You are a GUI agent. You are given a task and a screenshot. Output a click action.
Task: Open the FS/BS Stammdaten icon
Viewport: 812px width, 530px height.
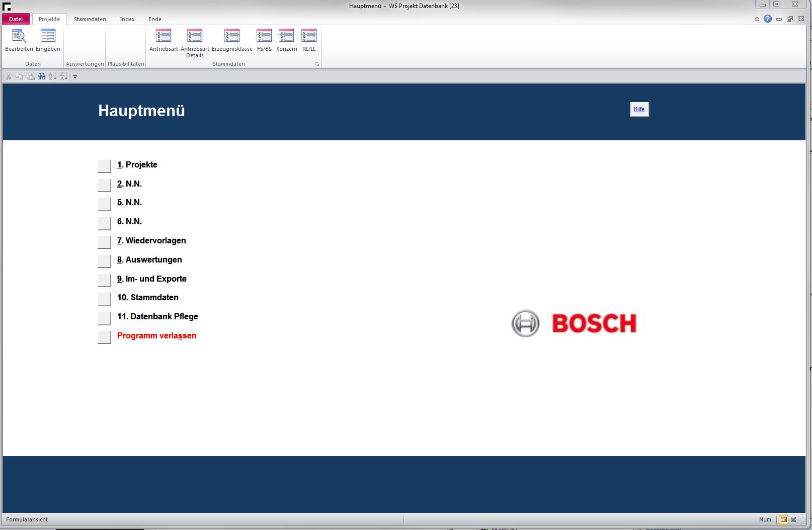click(264, 40)
